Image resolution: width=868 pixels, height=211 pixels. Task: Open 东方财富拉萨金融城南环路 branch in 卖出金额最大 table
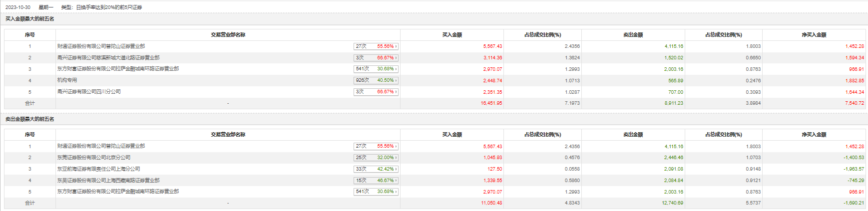pos(118,192)
